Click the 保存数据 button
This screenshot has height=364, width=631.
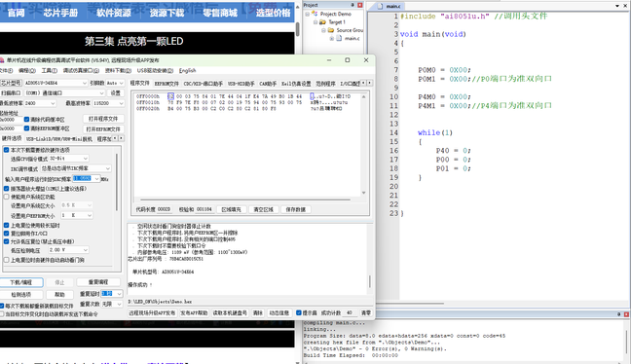pos(296,209)
